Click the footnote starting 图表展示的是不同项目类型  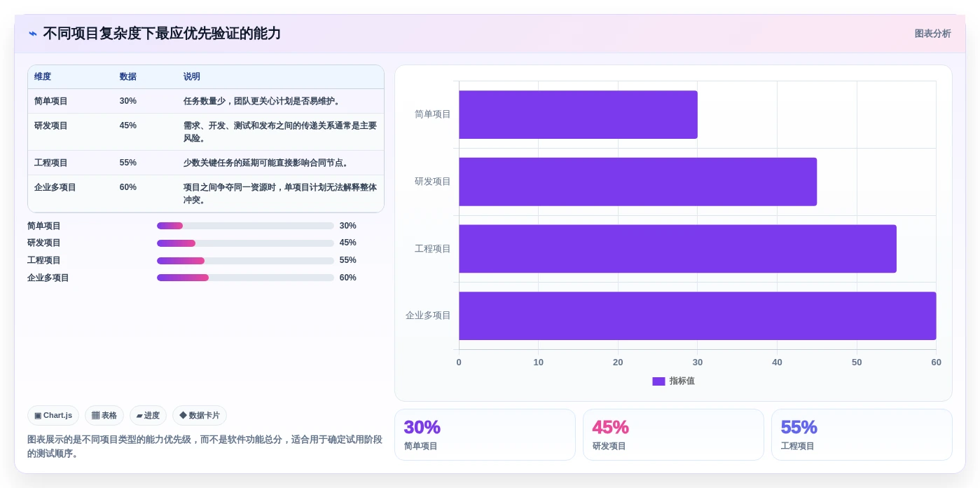[205, 446]
